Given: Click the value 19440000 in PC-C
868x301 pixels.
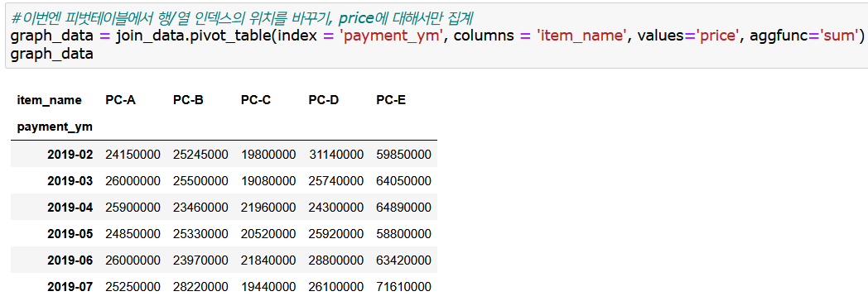Looking at the screenshot, I should [x=268, y=287].
